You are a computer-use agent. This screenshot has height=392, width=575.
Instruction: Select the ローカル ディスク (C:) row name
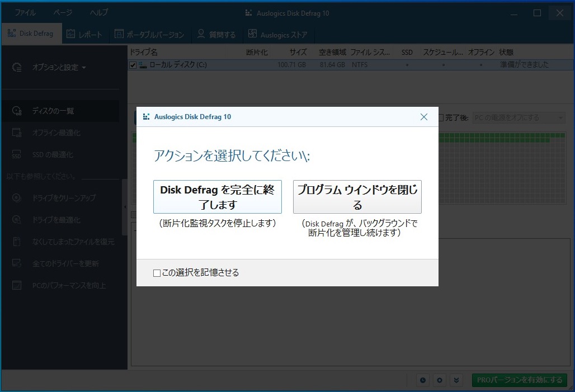[x=178, y=65]
